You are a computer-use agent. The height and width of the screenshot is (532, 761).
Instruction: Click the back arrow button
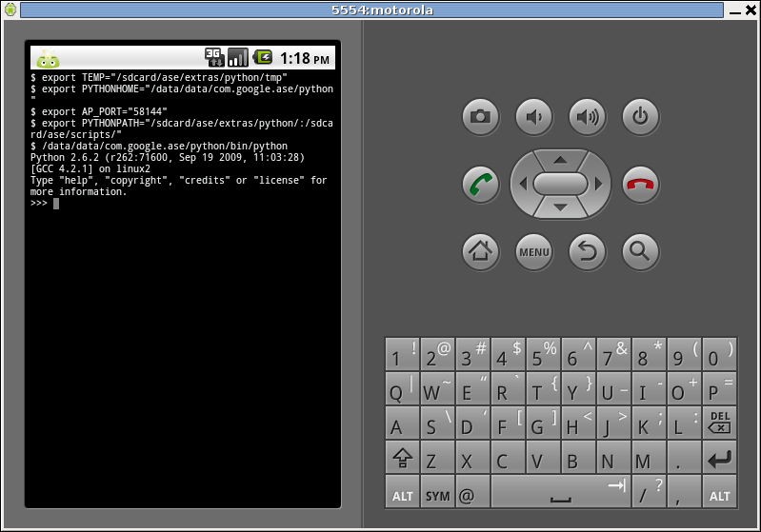(588, 251)
